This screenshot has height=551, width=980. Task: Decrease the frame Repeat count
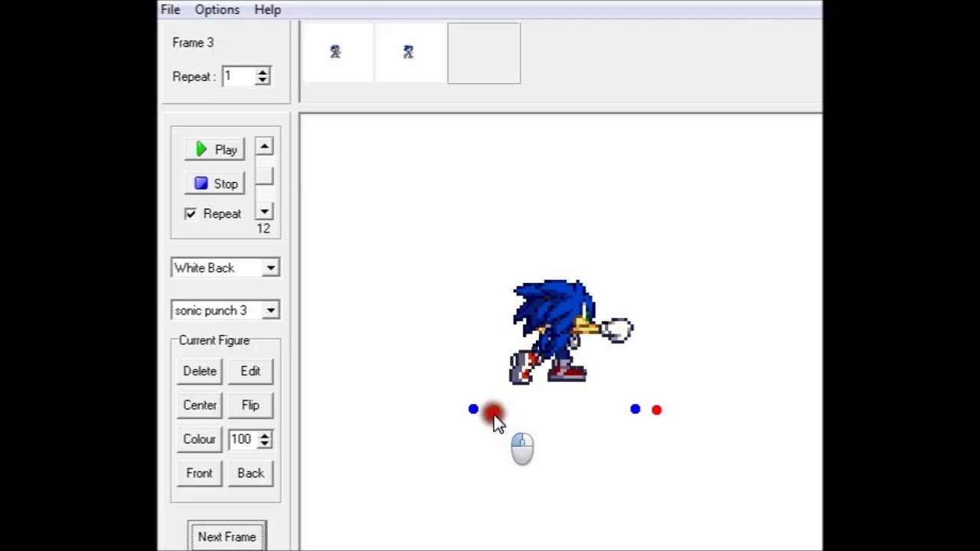tap(263, 80)
